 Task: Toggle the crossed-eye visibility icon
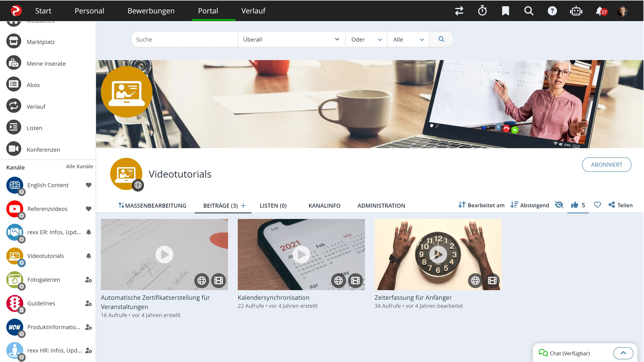point(559,205)
